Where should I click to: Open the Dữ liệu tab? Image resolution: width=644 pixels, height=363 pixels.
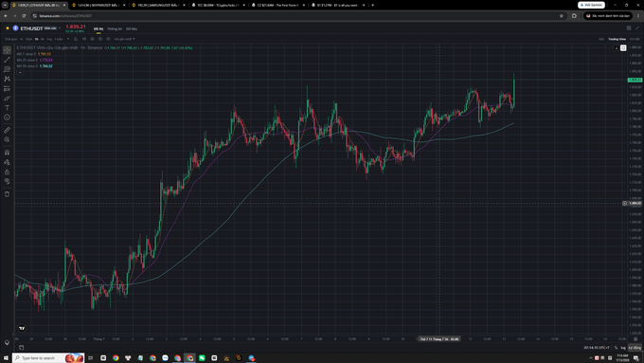coord(132,28)
